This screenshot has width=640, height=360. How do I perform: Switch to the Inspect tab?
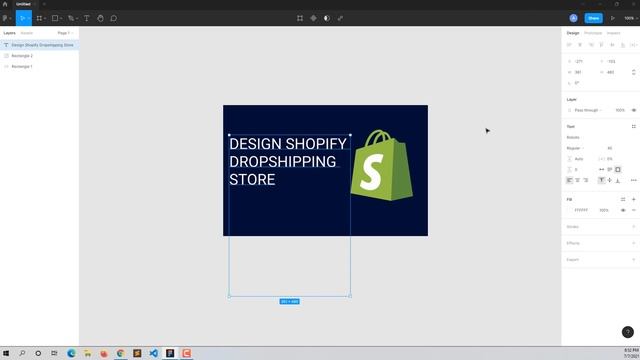(x=613, y=33)
